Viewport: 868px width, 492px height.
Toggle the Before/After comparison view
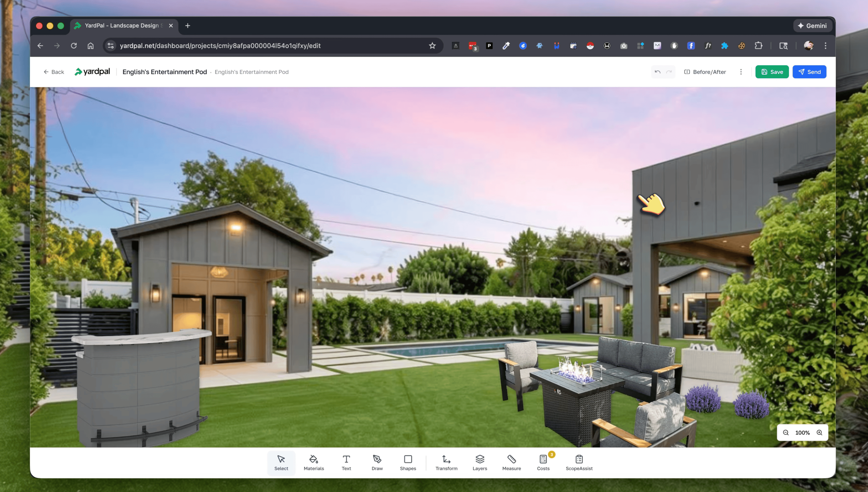(705, 72)
